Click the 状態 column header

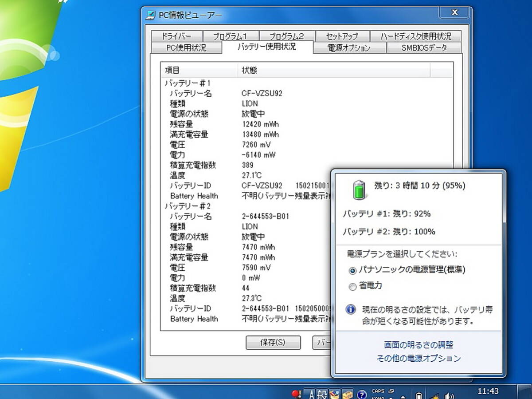334,70
